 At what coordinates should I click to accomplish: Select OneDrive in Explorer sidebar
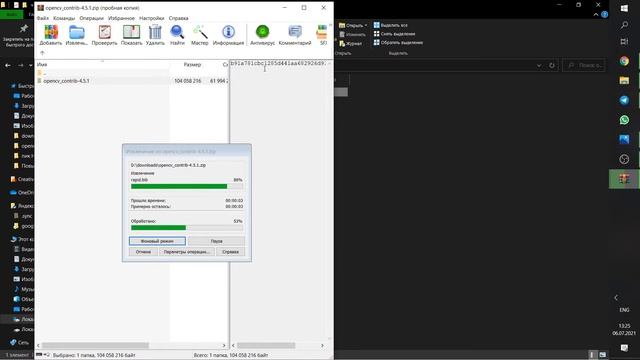pos(22,192)
